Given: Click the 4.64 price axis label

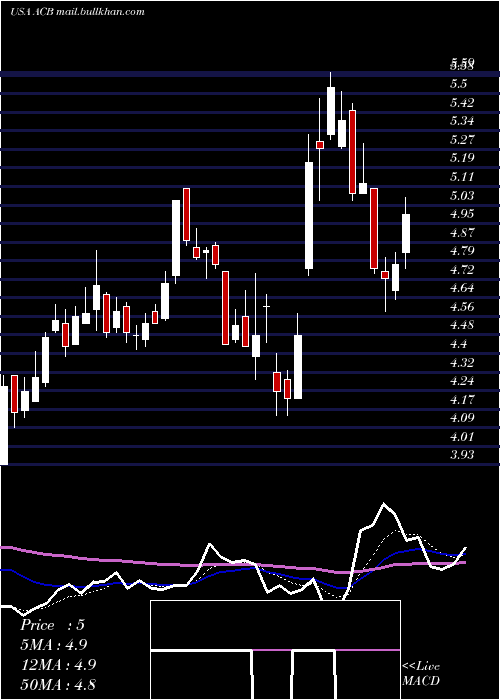Looking at the screenshot, I should pos(462,288).
